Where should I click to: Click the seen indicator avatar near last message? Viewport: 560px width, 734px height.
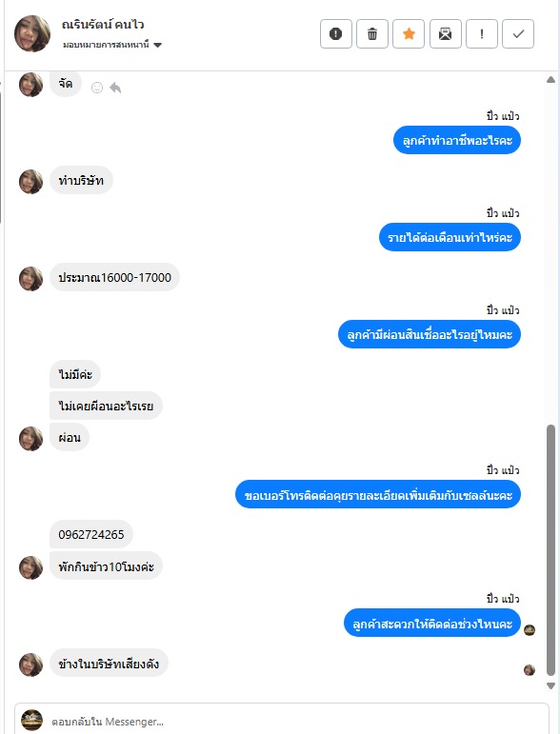tap(530, 670)
